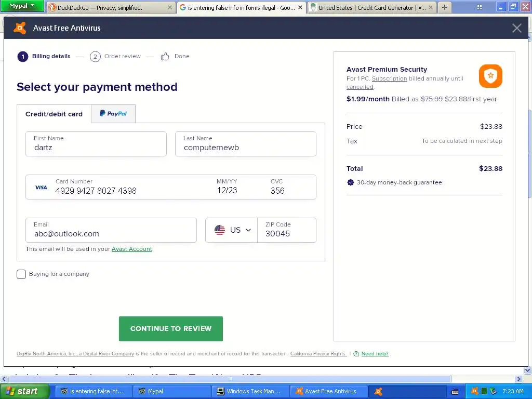Click the MM/YY expiry field
Image resolution: width=532 pixels, height=399 pixels.
point(227,187)
